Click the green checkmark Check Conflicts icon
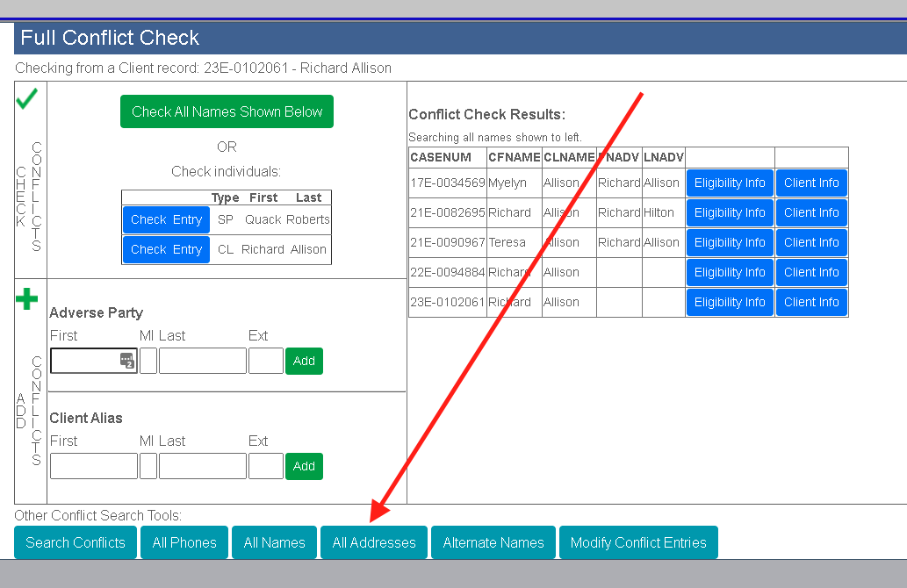This screenshot has width=907, height=588. pos(27,99)
